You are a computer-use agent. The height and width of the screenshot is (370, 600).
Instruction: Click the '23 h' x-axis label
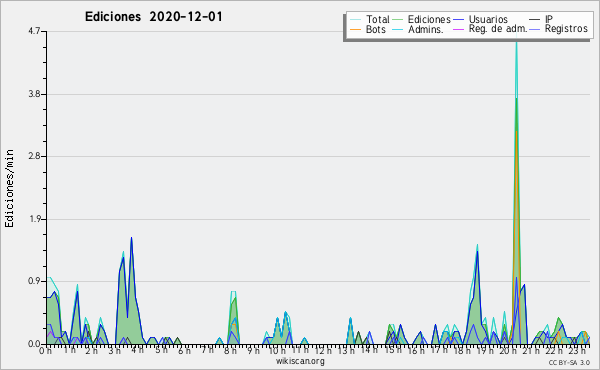(x=577, y=350)
